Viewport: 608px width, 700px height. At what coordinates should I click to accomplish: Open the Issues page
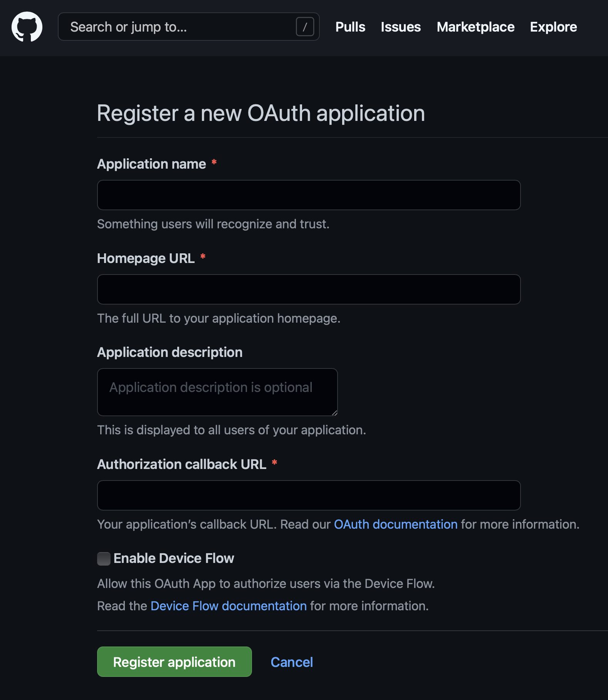click(x=400, y=27)
